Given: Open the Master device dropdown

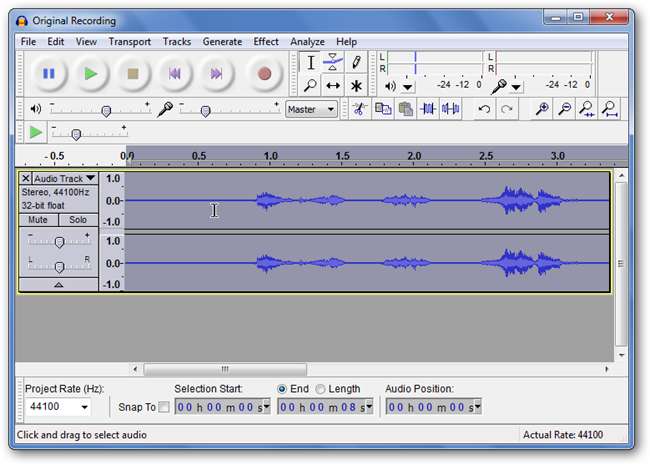Looking at the screenshot, I should click(x=311, y=109).
